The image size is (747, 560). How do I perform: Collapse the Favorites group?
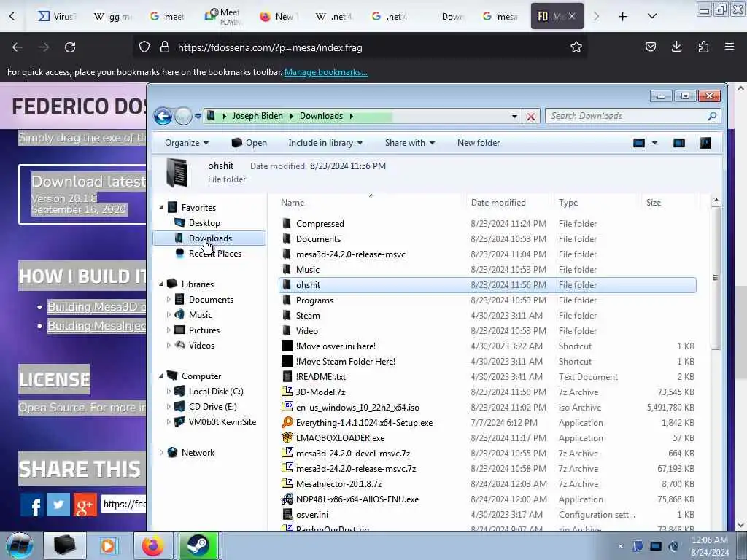161,208
